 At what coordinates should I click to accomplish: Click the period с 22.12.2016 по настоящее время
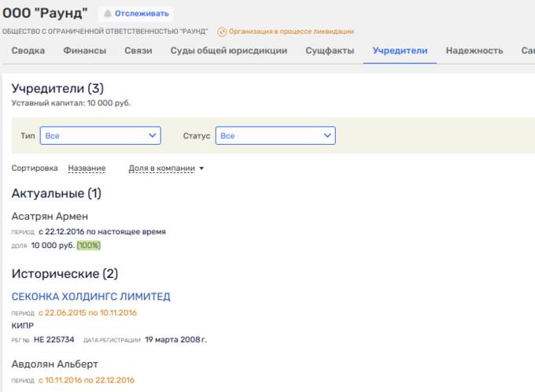tap(102, 231)
